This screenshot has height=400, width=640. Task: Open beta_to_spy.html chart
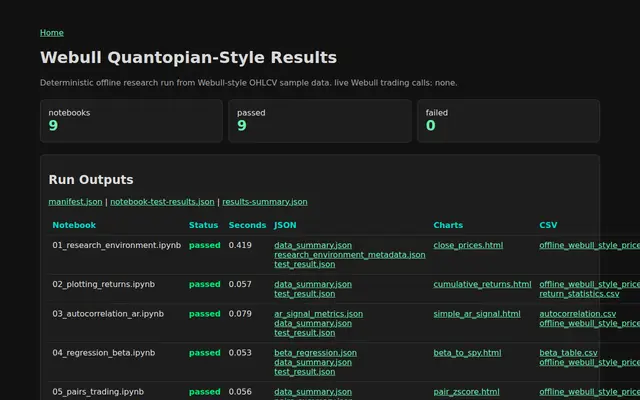click(x=467, y=353)
